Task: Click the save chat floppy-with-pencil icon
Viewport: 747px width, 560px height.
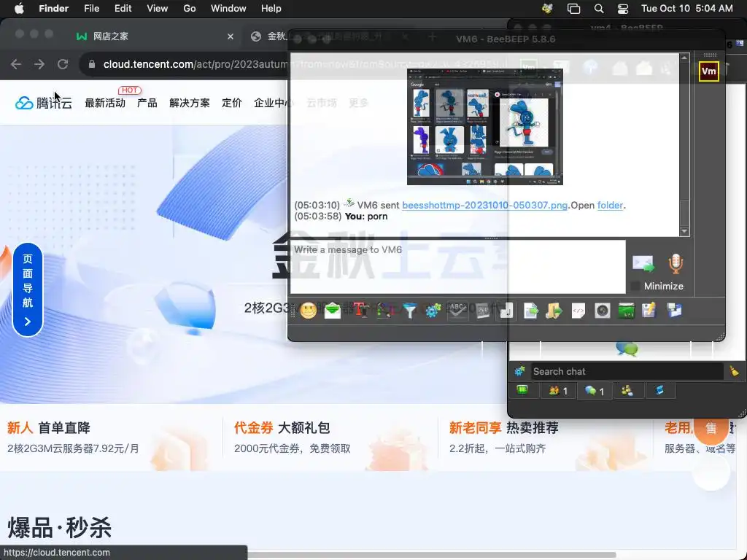Action: click(649, 311)
